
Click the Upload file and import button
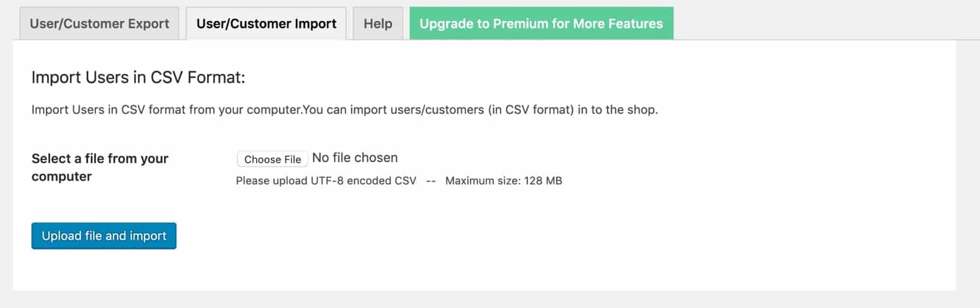click(x=104, y=236)
